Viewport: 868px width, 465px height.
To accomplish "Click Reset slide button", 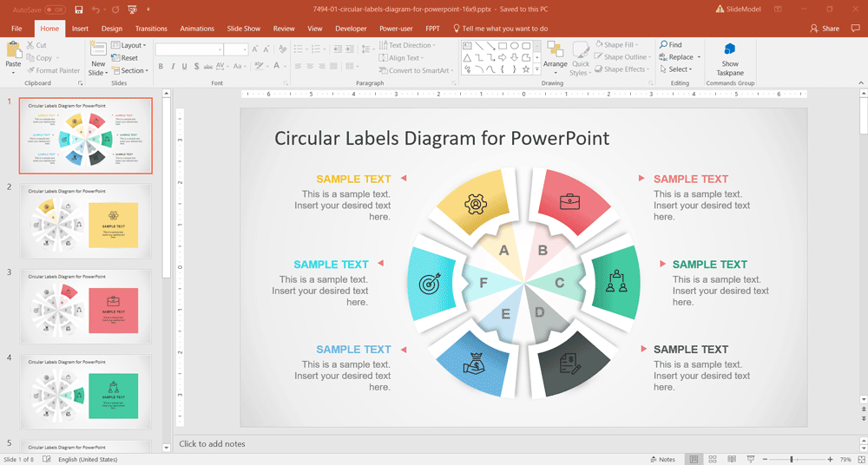I will coord(125,57).
